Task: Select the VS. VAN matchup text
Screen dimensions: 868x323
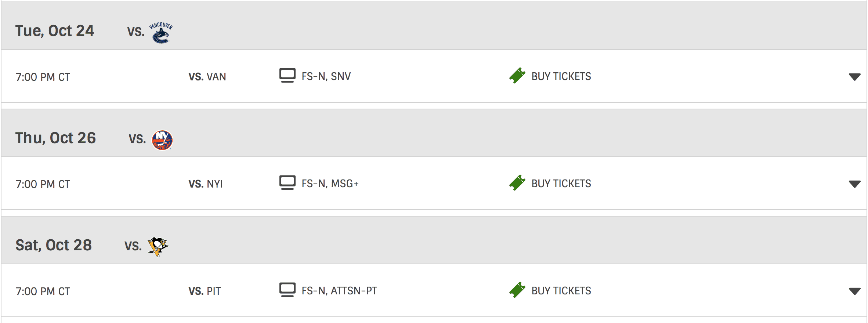Action: (x=207, y=77)
